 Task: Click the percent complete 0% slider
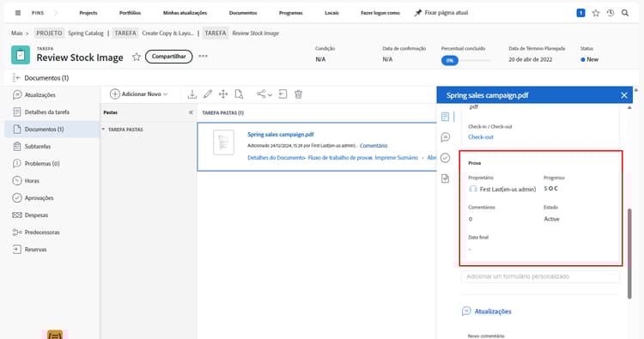coord(466,60)
